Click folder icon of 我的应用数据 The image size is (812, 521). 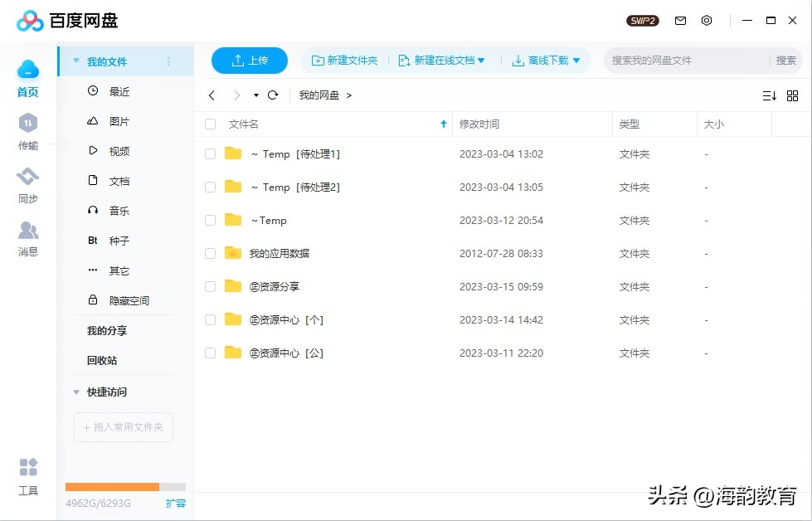pyautogui.click(x=233, y=253)
